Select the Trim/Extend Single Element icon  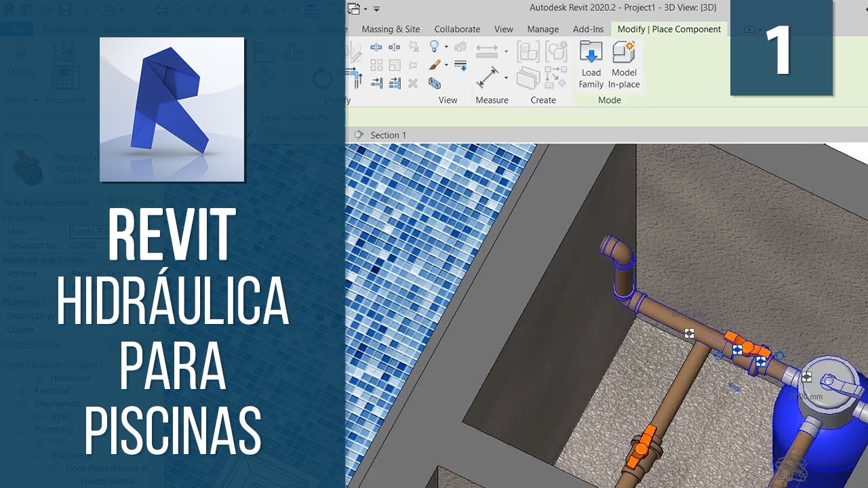(376, 83)
